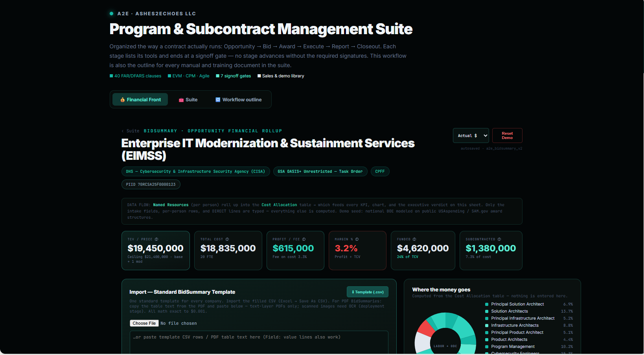
Task: Click the 40 FAR/DFARS clauses label
Action: pos(138,76)
